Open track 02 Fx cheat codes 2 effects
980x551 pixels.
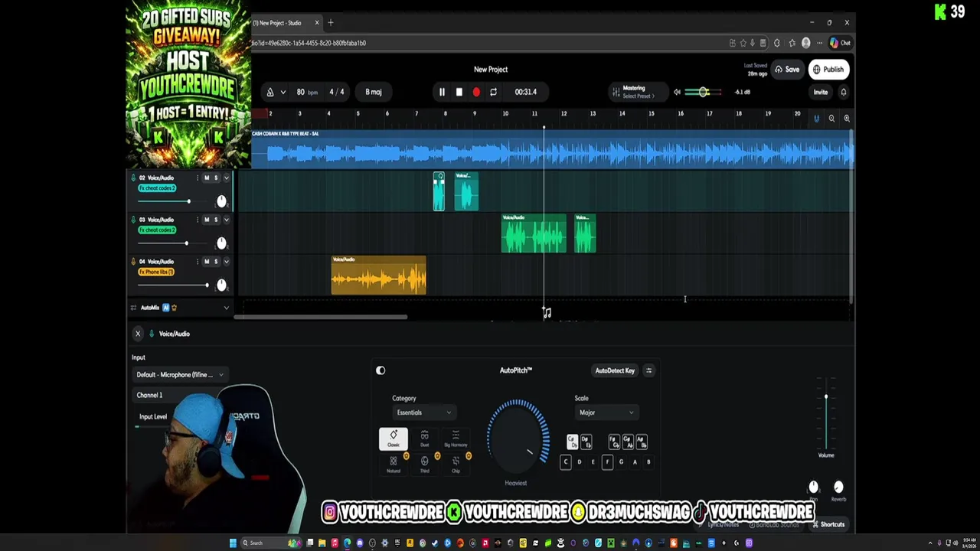157,188
